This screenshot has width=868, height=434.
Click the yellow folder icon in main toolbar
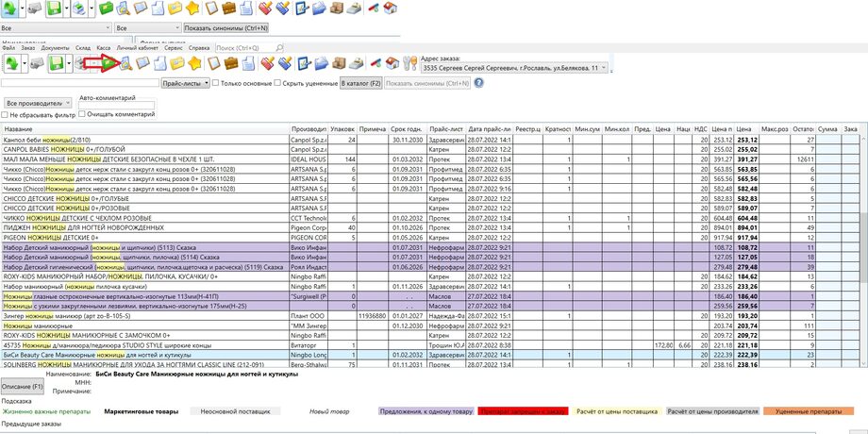point(176,63)
